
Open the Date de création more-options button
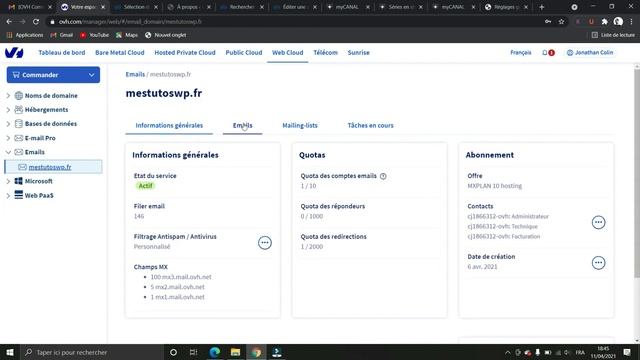598,263
